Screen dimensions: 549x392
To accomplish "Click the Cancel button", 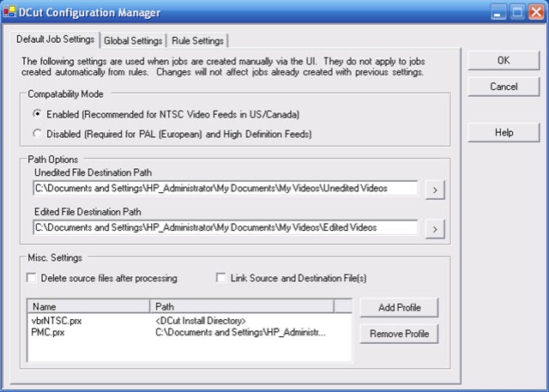I will pos(504,87).
